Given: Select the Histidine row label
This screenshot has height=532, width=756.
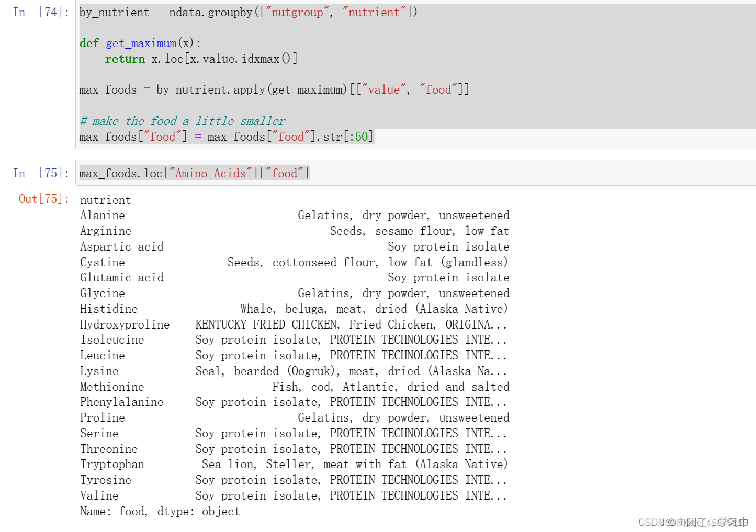Looking at the screenshot, I should (x=109, y=309).
